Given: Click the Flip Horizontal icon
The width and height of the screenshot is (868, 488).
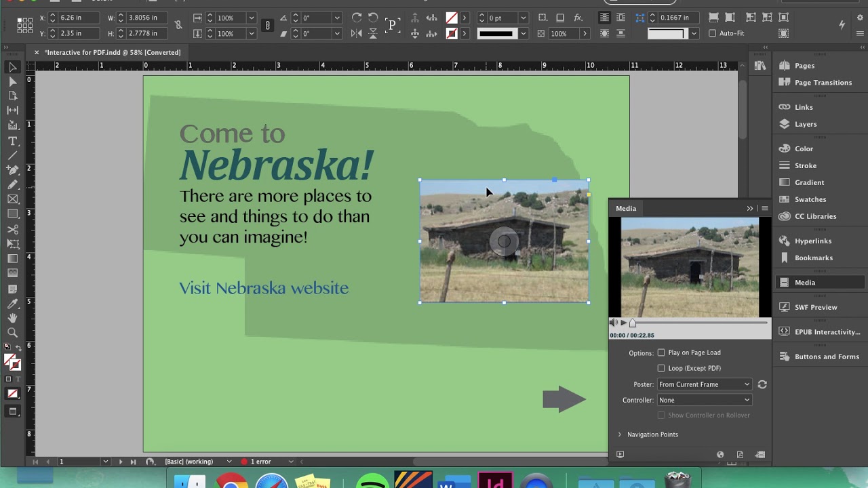Looking at the screenshot, I should [357, 33].
